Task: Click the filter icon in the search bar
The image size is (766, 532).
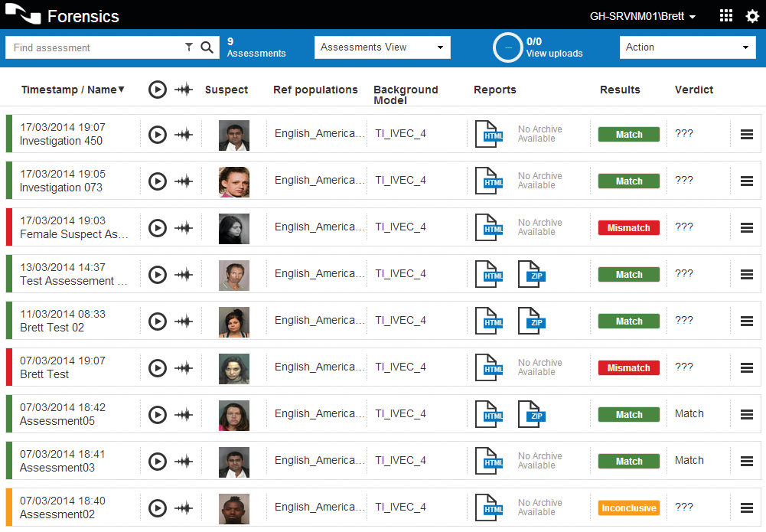Action: pos(189,47)
